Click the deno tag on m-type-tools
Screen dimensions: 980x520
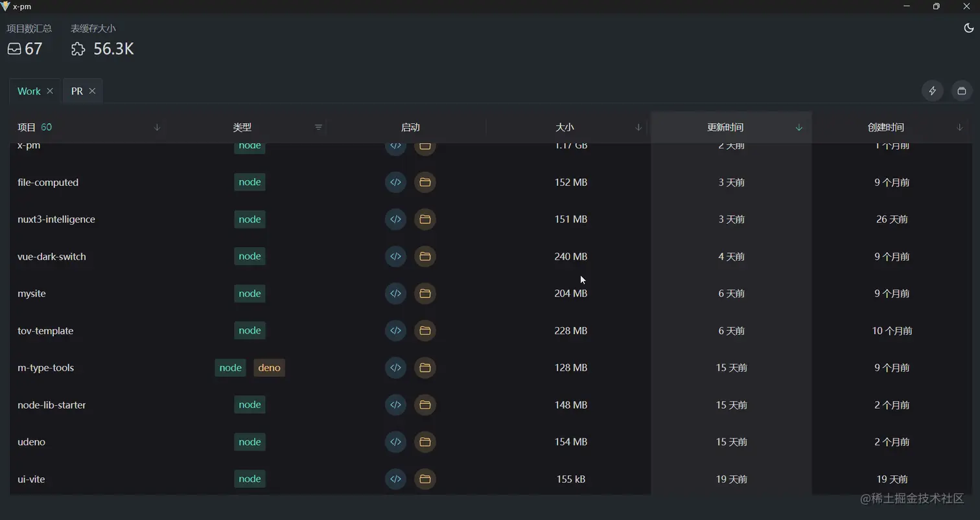[269, 368]
